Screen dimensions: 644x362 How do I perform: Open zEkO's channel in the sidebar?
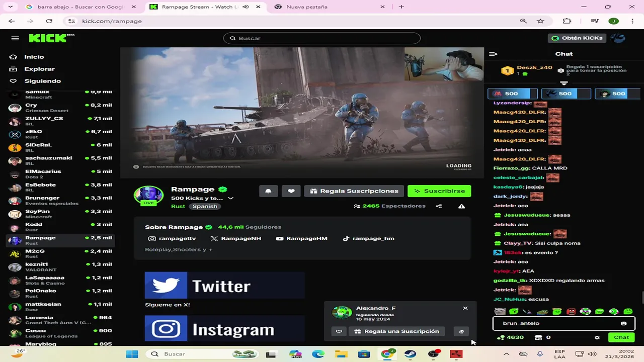(61, 134)
